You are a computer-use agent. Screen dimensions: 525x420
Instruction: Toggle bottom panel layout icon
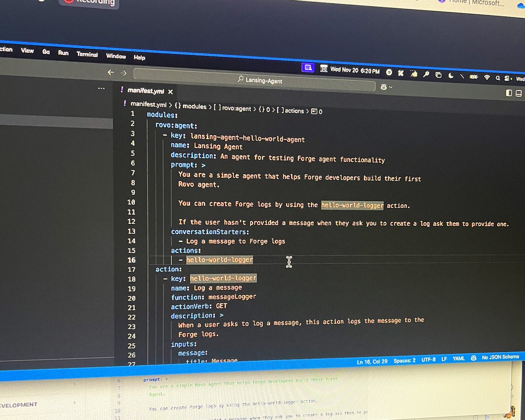(519, 93)
